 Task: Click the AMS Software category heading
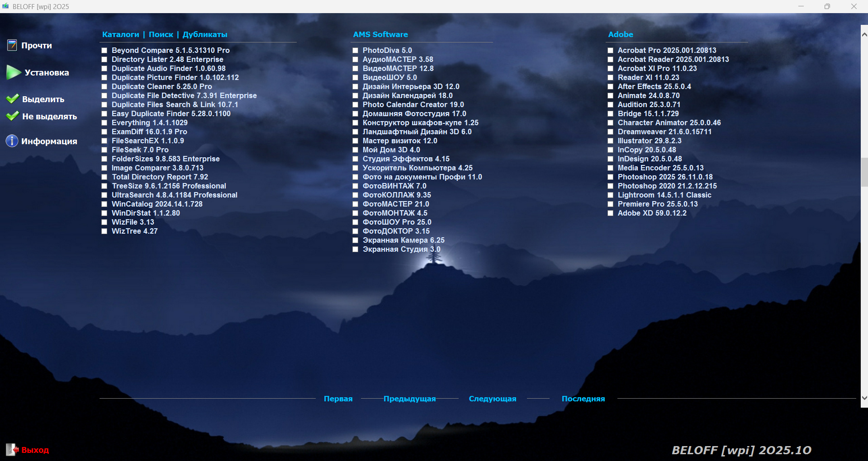coord(380,34)
